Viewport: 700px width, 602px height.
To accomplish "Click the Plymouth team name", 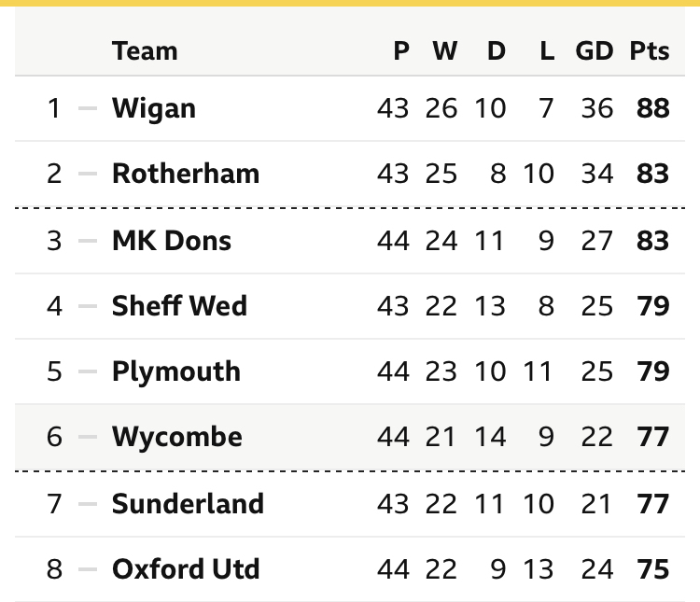I will pos(176,371).
